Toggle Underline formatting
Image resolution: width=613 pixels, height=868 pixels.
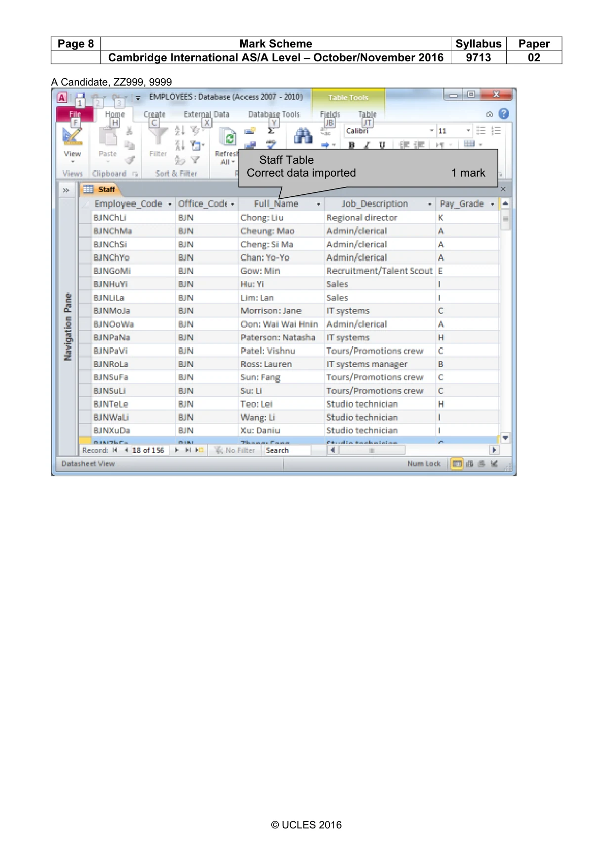[x=382, y=145]
